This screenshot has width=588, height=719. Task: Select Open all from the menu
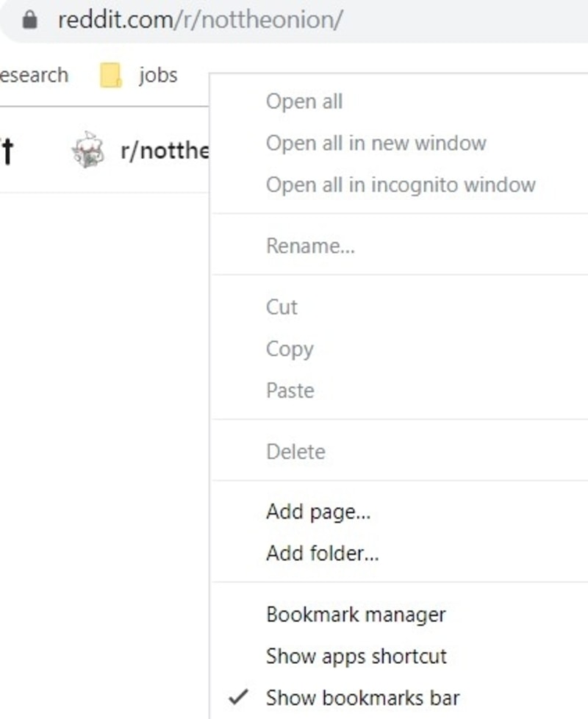click(304, 101)
